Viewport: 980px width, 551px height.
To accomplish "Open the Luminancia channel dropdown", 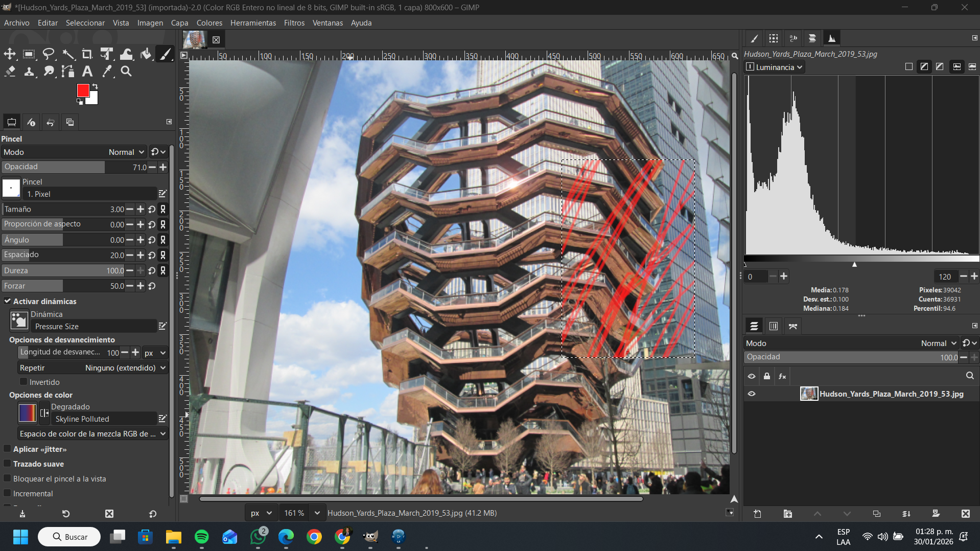I will [775, 67].
